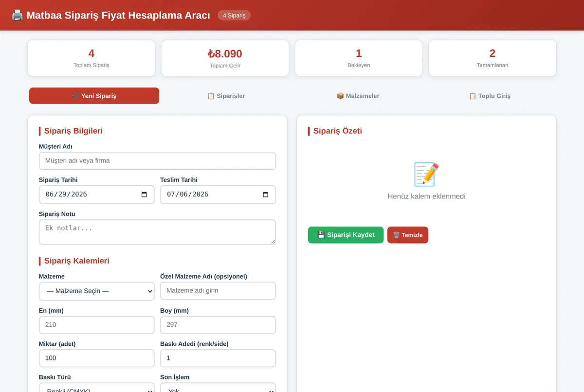Viewport: 584px width, 392px height.
Task: Click the Sipariş Notu textarea resize handle
Action: tap(273, 241)
